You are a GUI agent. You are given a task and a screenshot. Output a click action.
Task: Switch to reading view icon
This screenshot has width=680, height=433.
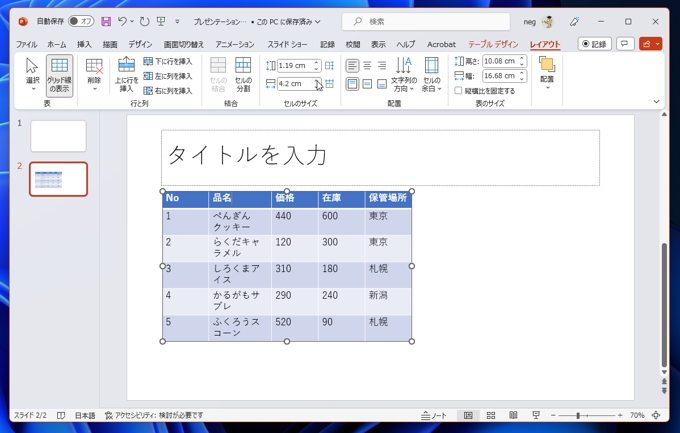pyautogui.click(x=513, y=416)
